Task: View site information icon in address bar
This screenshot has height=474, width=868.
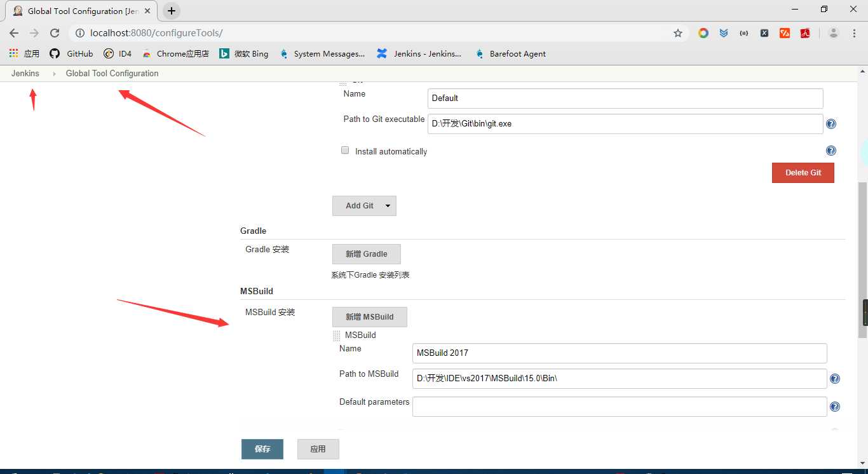Action: [79, 33]
